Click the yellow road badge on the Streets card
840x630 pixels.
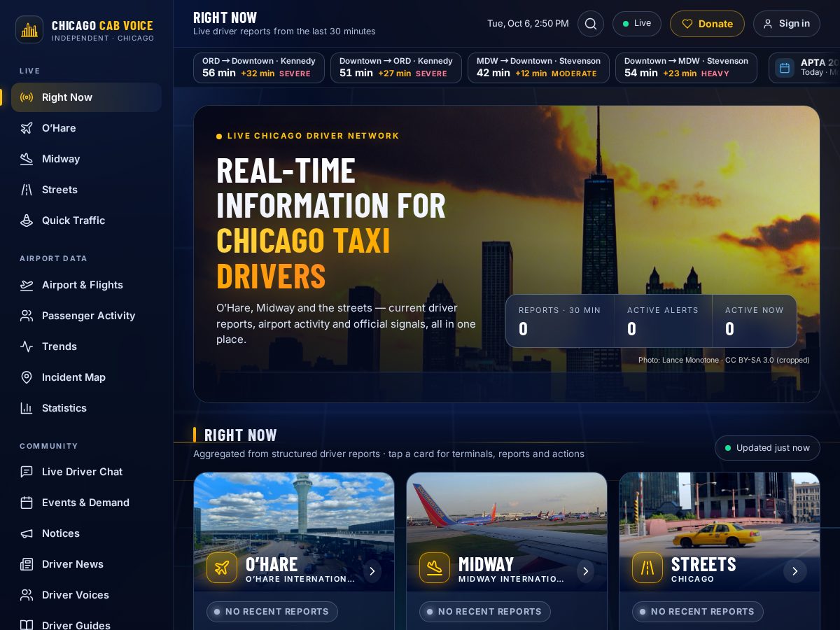[647, 568]
